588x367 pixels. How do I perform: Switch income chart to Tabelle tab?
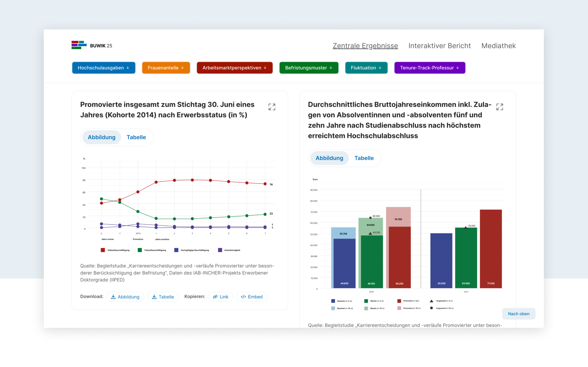tap(364, 158)
